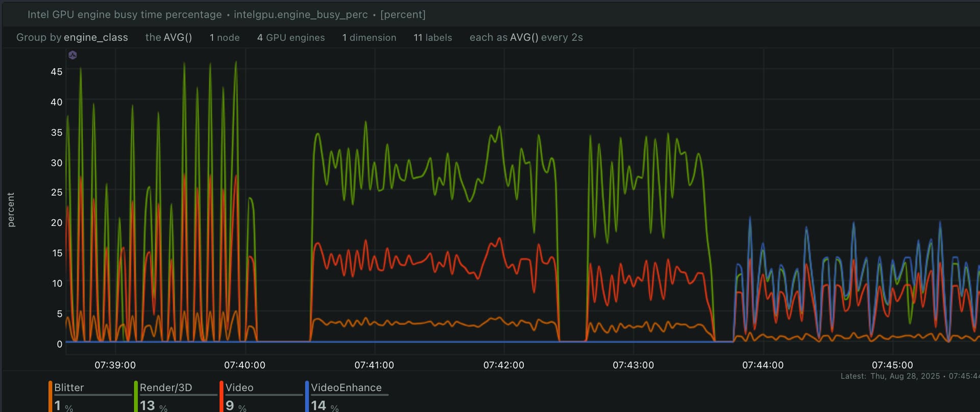Viewport: 980px width, 412px height.
Task: Click the percent y-axis label
Action: click(x=11, y=210)
